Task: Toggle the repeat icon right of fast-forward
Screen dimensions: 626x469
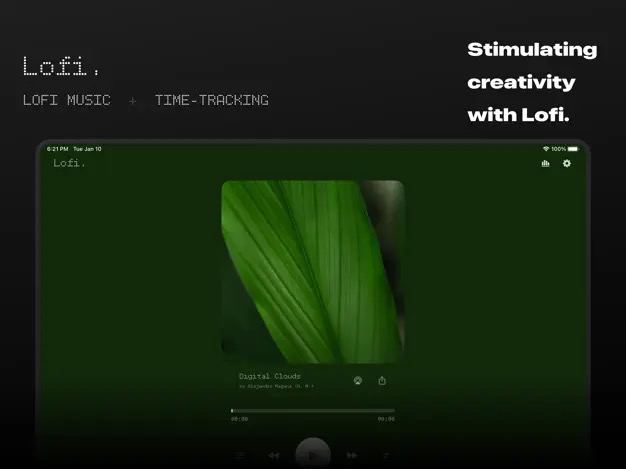Action: (386, 455)
